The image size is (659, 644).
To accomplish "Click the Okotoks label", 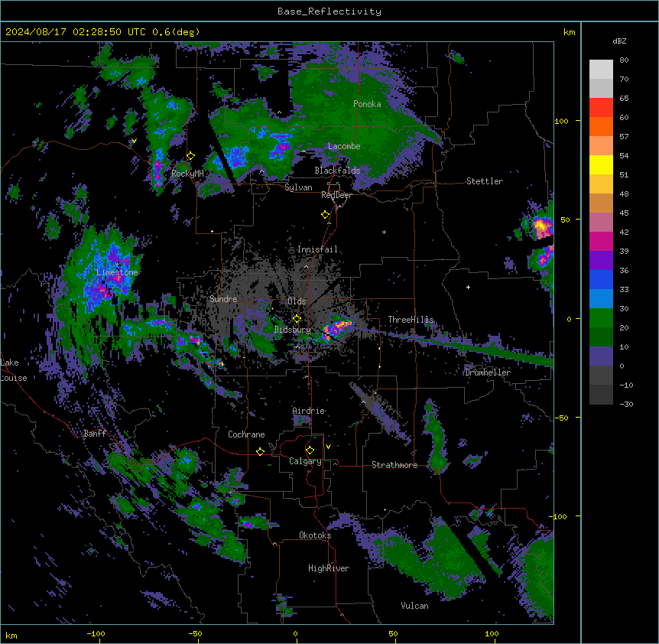I will tap(315, 535).
